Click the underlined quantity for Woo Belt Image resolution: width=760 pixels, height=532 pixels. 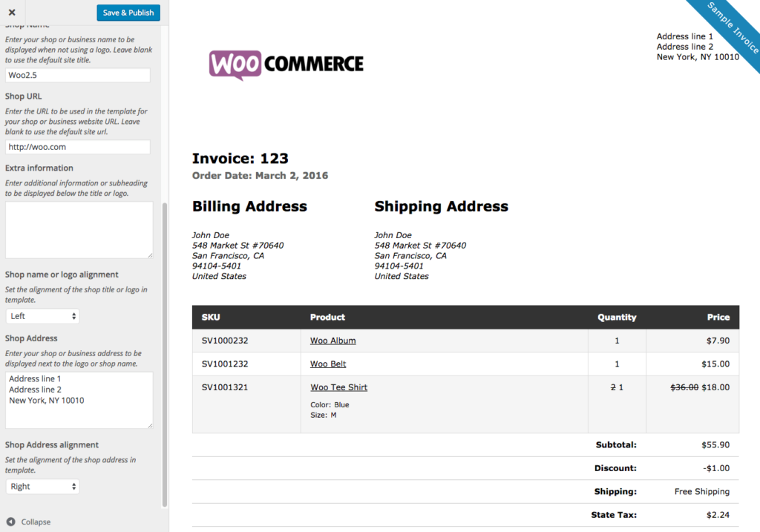click(x=617, y=364)
